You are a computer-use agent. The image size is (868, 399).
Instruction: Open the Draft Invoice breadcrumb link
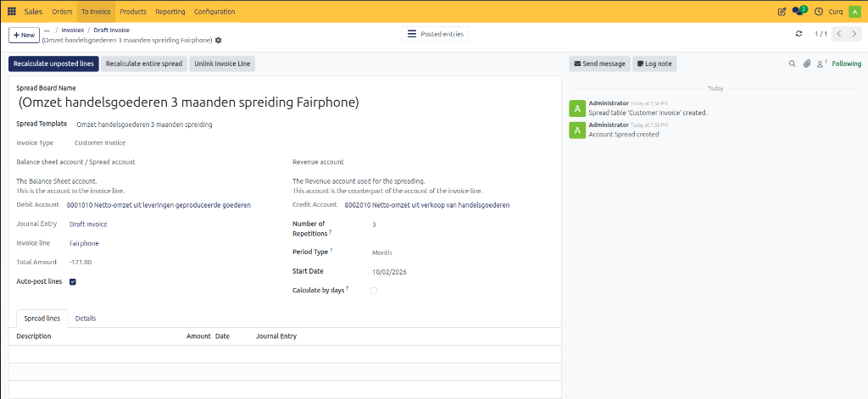tap(111, 30)
